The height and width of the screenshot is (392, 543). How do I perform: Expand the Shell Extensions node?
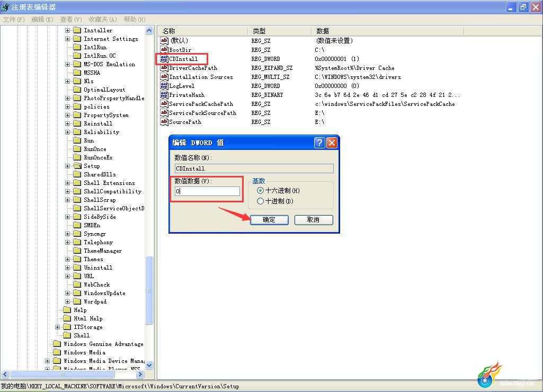click(x=67, y=183)
